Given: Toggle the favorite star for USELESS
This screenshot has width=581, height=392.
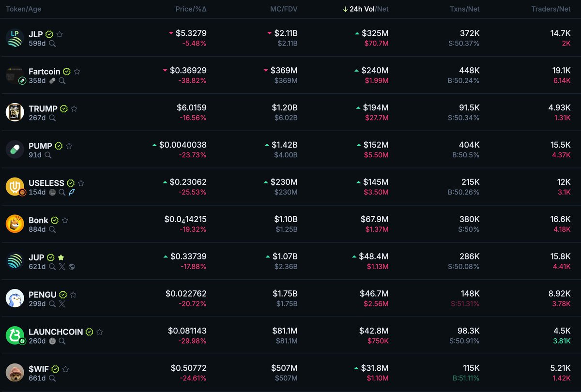Looking at the screenshot, I should coord(81,183).
